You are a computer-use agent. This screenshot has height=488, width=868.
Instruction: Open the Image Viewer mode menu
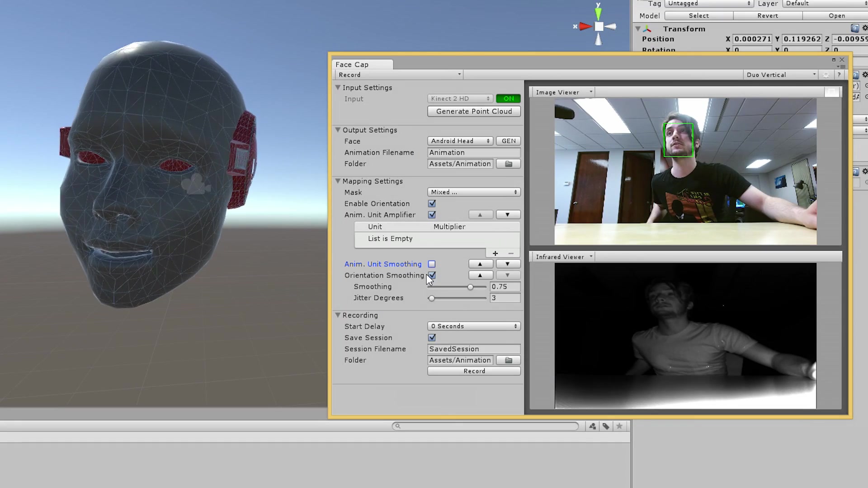pyautogui.click(x=563, y=92)
